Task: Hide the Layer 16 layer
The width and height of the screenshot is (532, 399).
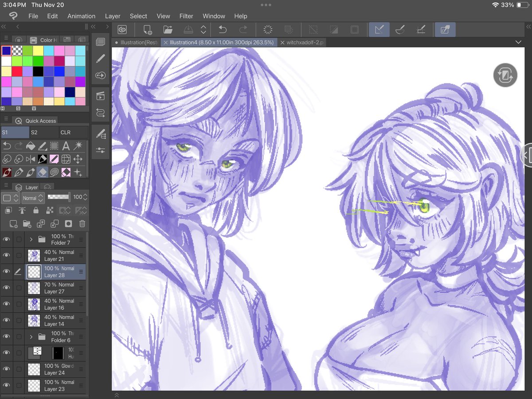Action: click(6, 304)
